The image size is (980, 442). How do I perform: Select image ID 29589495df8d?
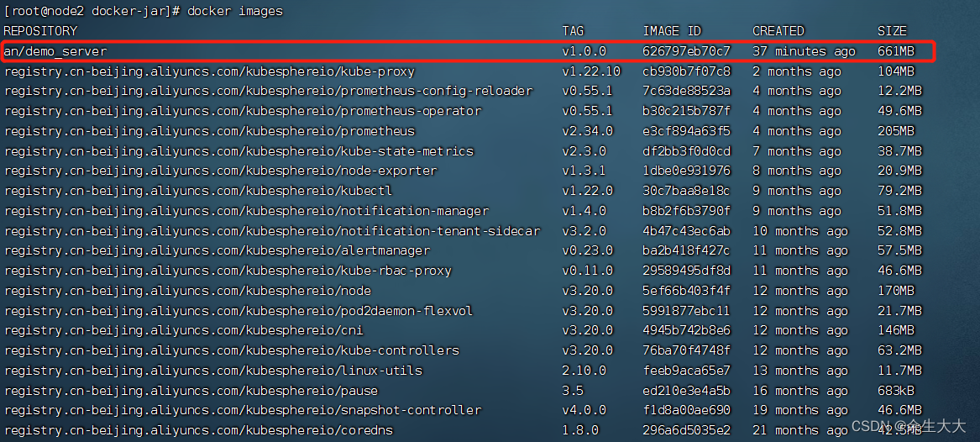[686, 271]
